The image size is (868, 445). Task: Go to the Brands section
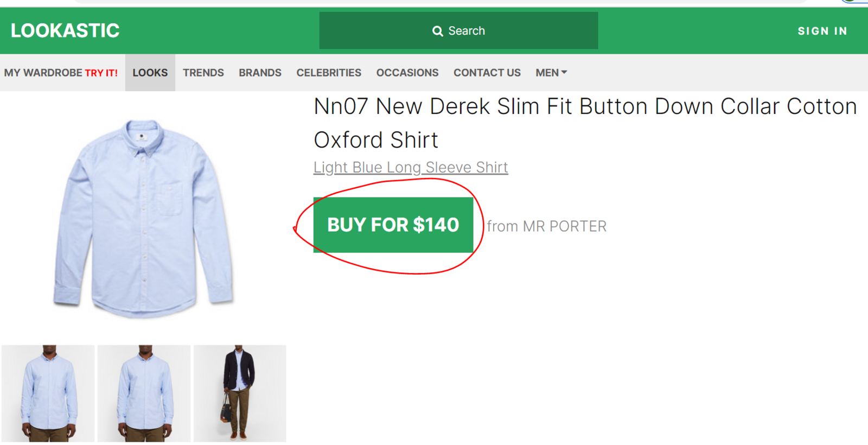[260, 73]
